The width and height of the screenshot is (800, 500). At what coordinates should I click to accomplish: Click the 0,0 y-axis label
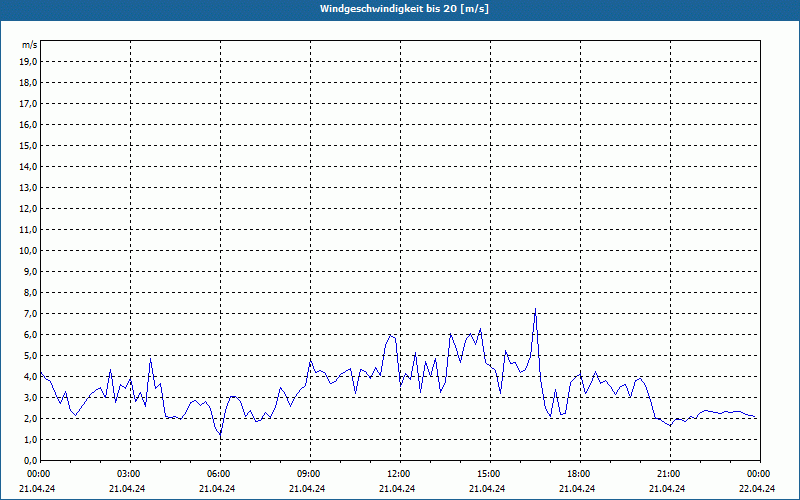click(x=30, y=461)
